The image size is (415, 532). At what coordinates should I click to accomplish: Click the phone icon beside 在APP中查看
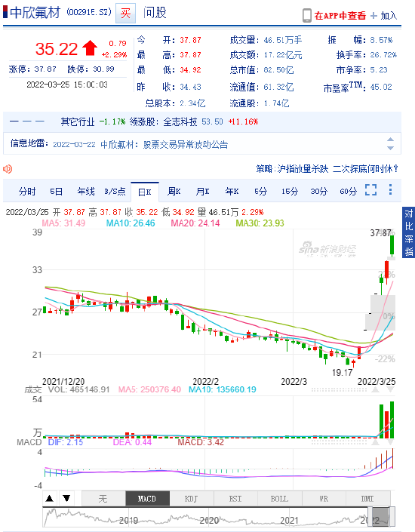click(x=306, y=16)
